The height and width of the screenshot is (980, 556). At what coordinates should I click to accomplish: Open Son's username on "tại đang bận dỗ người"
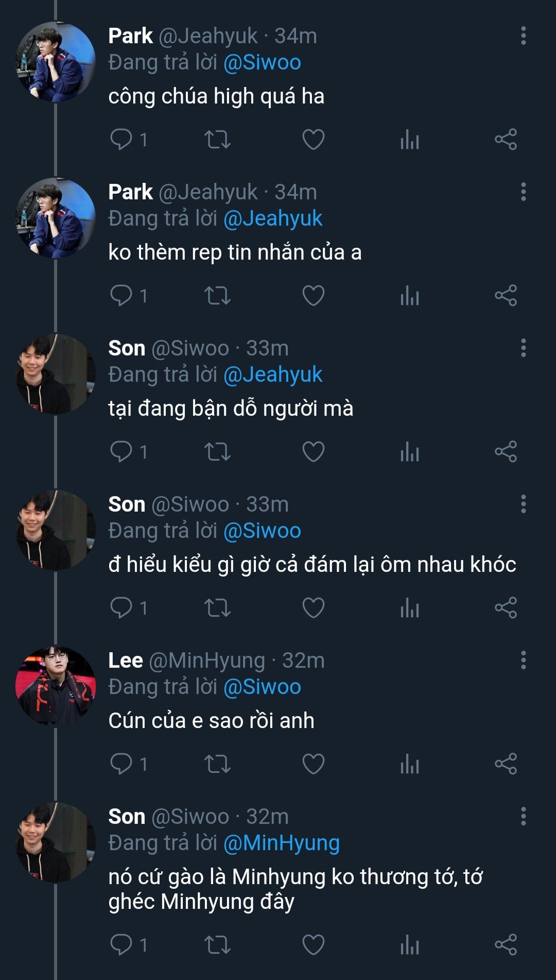pyautogui.click(x=127, y=348)
